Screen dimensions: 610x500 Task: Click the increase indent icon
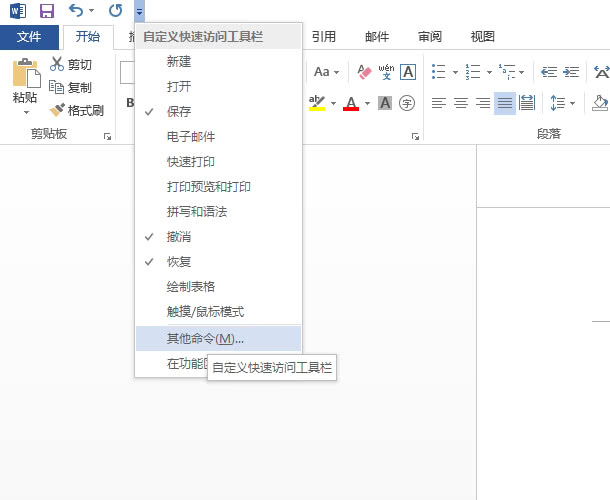tap(571, 72)
